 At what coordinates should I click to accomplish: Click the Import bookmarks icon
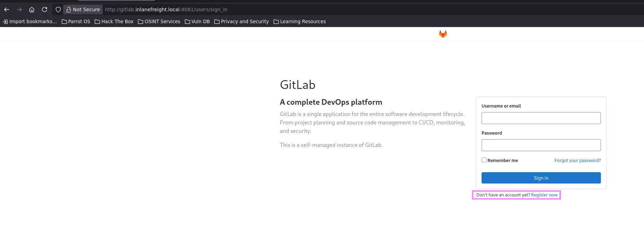tap(5, 21)
